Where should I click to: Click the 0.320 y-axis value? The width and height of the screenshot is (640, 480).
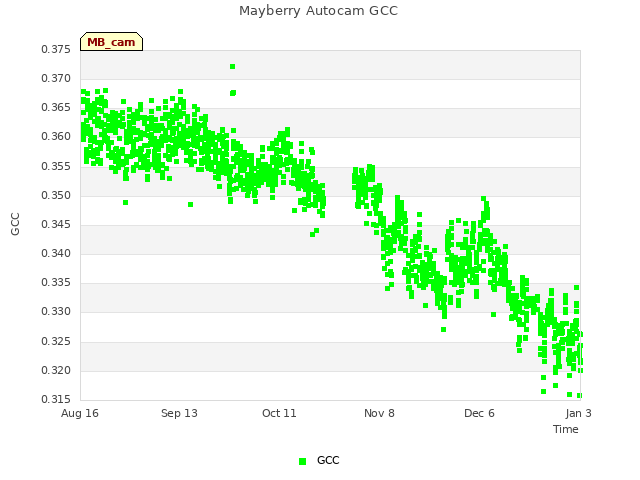tap(56, 371)
